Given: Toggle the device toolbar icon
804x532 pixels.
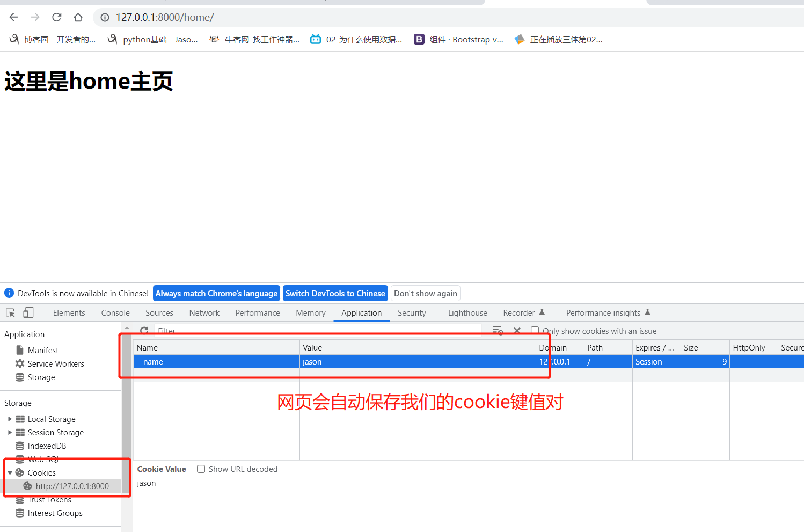Looking at the screenshot, I should point(28,312).
